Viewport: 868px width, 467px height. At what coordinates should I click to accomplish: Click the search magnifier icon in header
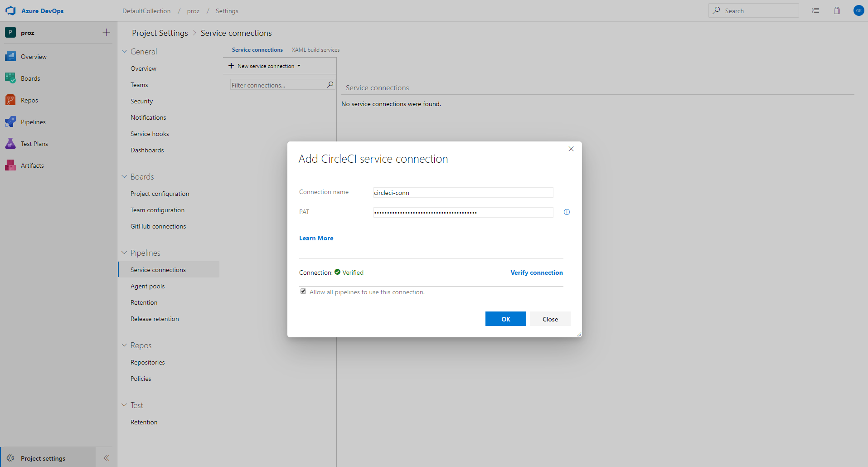(716, 10)
